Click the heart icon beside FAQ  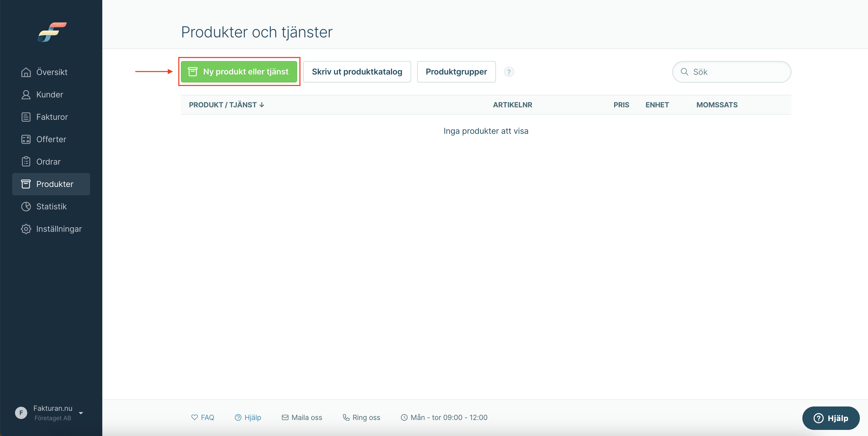194,417
